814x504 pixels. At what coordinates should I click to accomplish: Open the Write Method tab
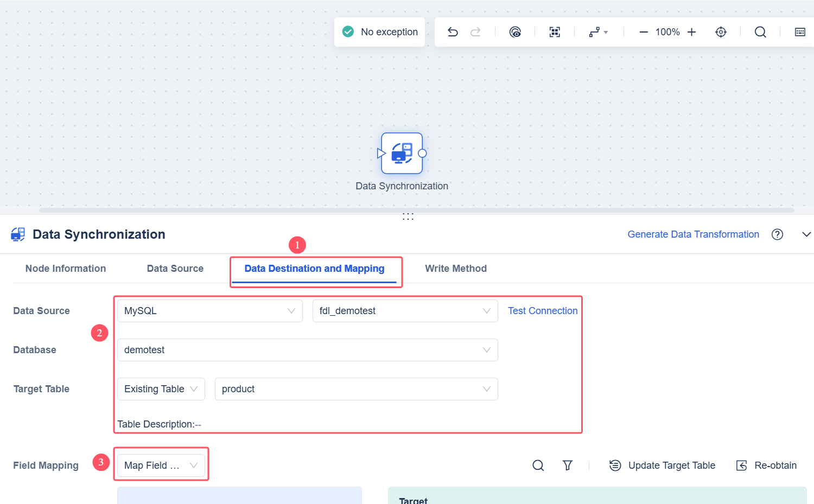point(456,269)
